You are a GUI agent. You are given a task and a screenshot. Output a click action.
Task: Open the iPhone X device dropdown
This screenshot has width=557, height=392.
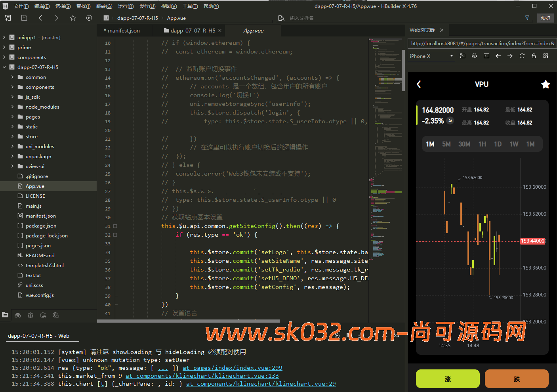click(x=431, y=56)
